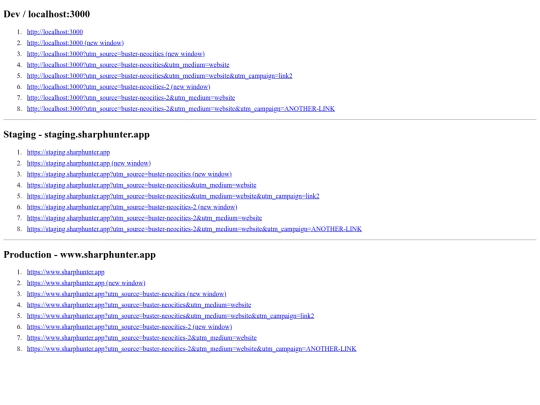Screen dimensions: 540x405
Task: Open staging.sharphunter.app (new window) link
Action: pos(89,163)
